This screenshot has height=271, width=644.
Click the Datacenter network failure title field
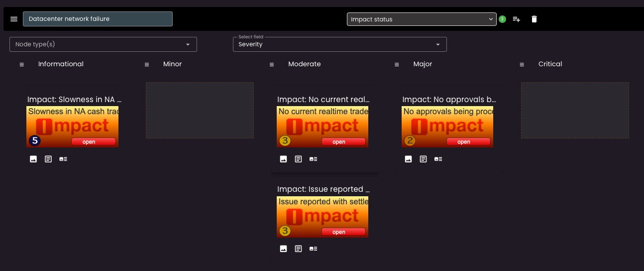(98, 19)
